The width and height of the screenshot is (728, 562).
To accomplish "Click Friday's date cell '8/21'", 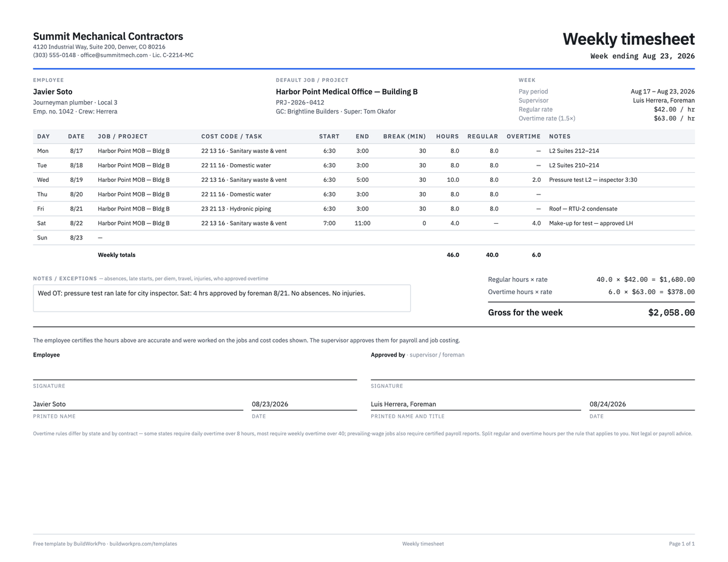I will (x=76, y=209).
